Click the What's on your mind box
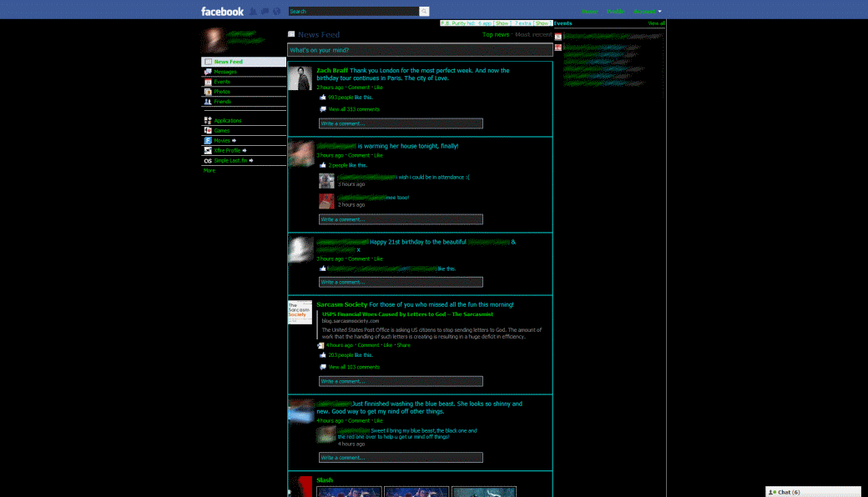868x497 pixels. pos(420,50)
